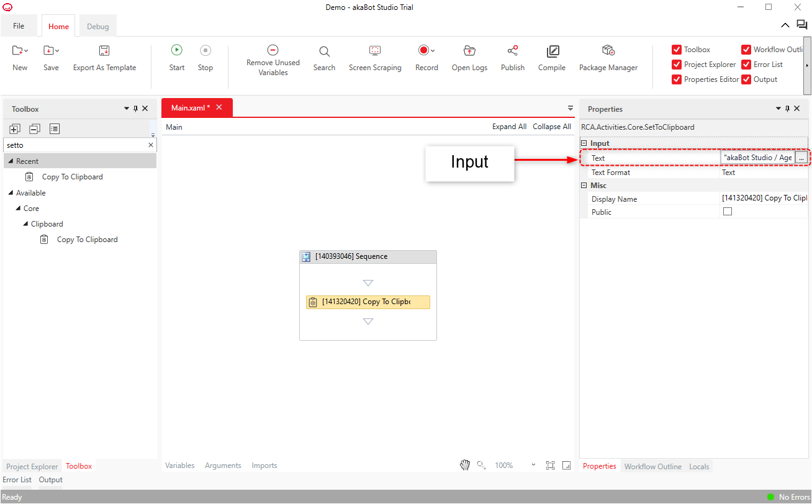Toggle the overview map icon in designer
The height and width of the screenshot is (504, 812).
click(x=566, y=465)
